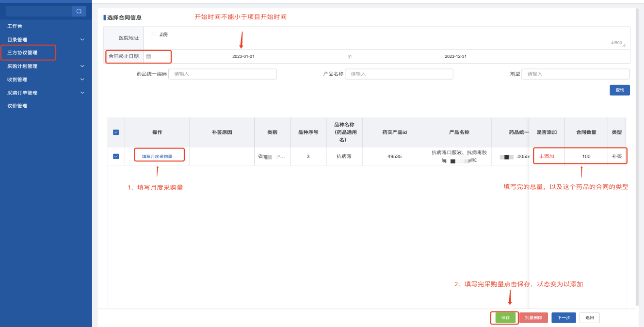
Task: Click calendar icon in contract date field
Action: tap(148, 56)
